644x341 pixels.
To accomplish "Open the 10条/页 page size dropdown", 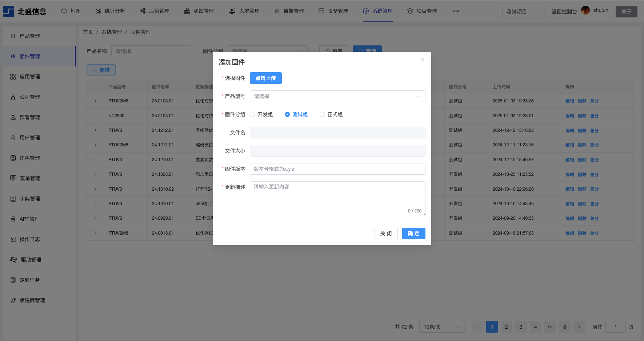I will click(442, 327).
